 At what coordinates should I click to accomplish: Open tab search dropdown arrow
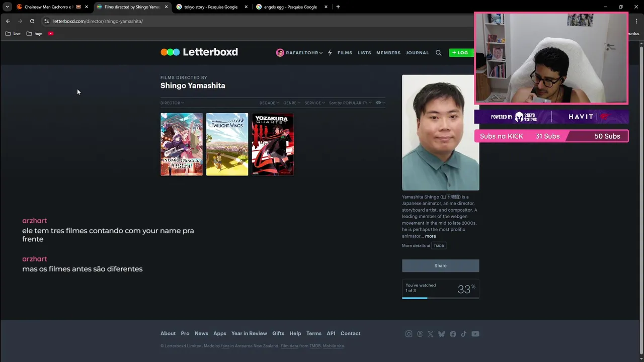(7, 7)
